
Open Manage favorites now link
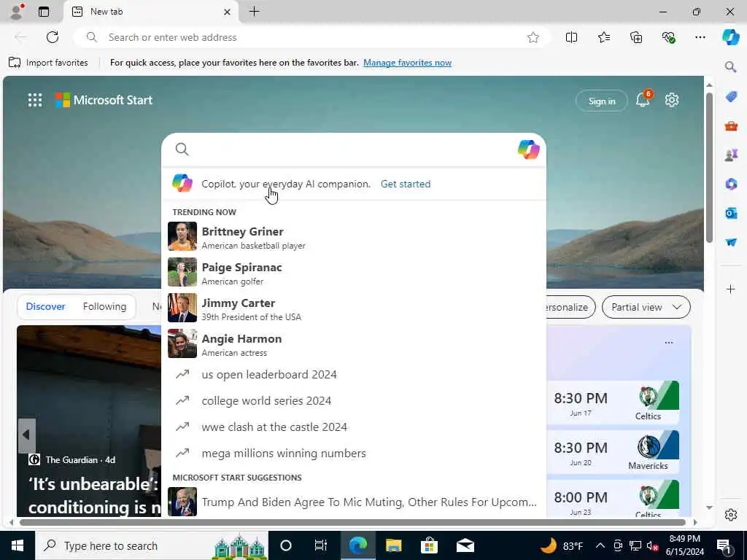point(407,63)
